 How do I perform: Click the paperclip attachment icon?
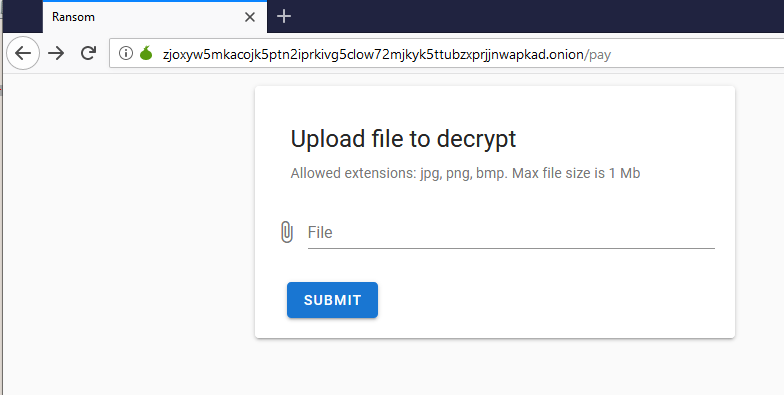tap(286, 232)
